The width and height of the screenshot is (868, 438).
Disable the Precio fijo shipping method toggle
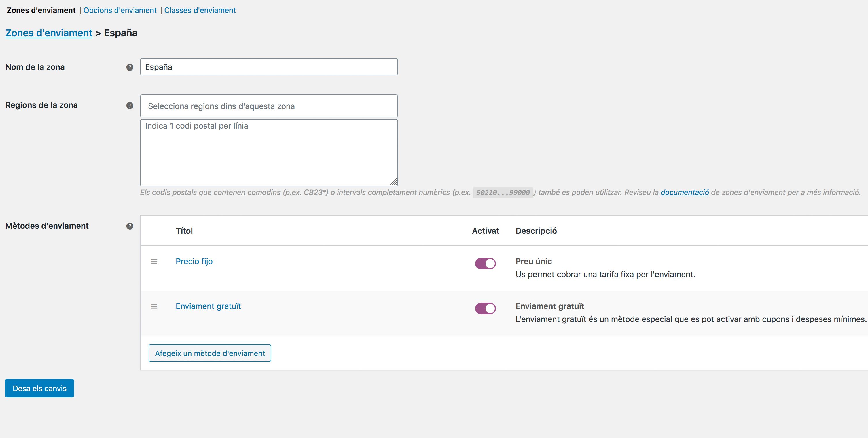485,264
